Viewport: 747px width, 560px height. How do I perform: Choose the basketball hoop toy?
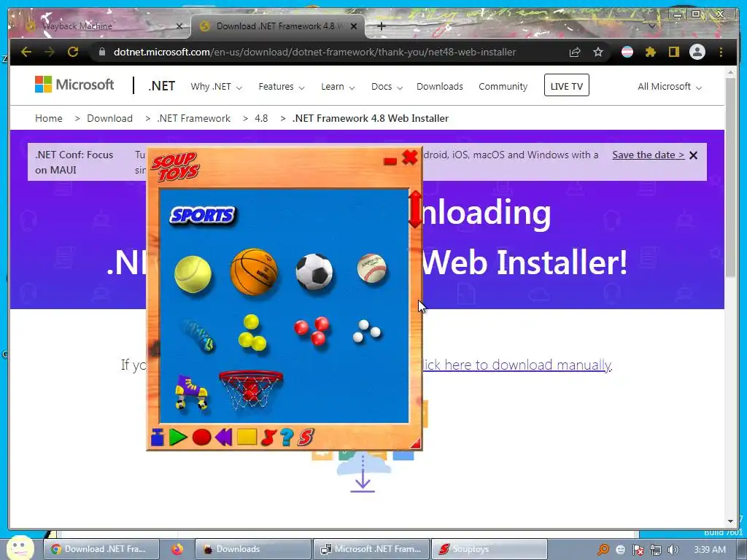coord(251,390)
